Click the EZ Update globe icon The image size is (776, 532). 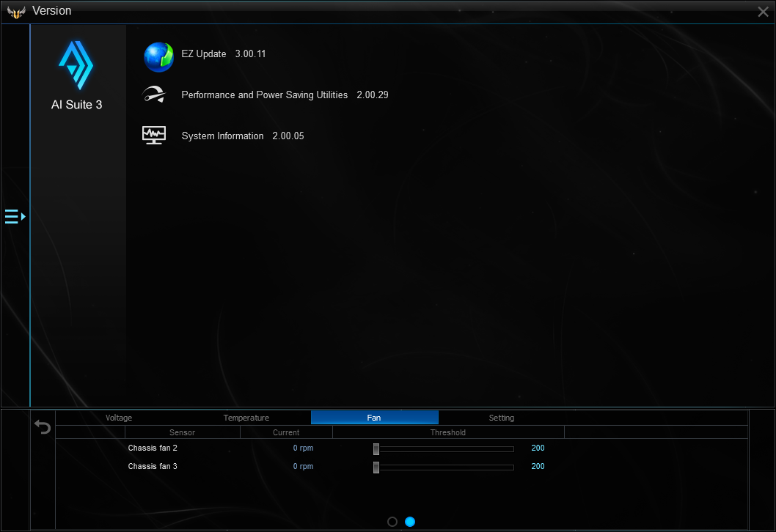tap(158, 57)
